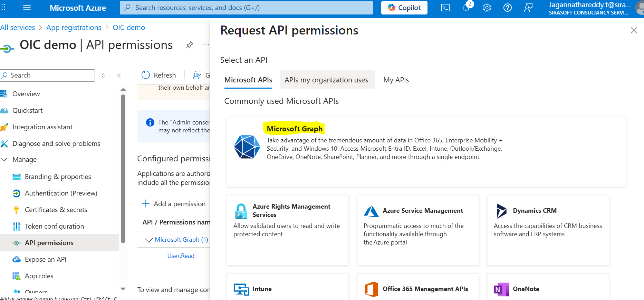This screenshot has height=300, width=644.
Task: Select the Office 365 Management APIs card
Action: coord(418,287)
